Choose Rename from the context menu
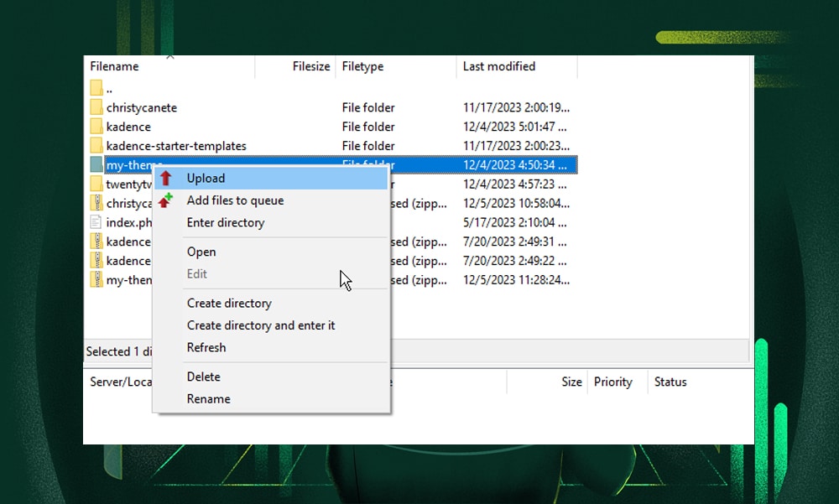 [x=208, y=399]
